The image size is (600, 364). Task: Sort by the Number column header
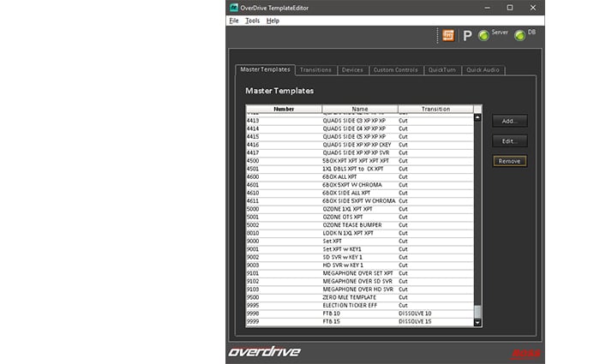point(284,109)
